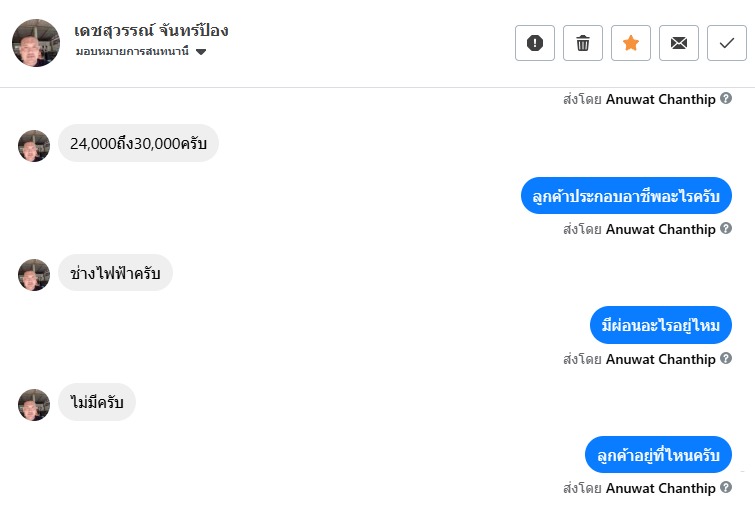
Task: Click avatar beside 24,000ถึง30,000ครับ message
Action: pyautogui.click(x=34, y=146)
